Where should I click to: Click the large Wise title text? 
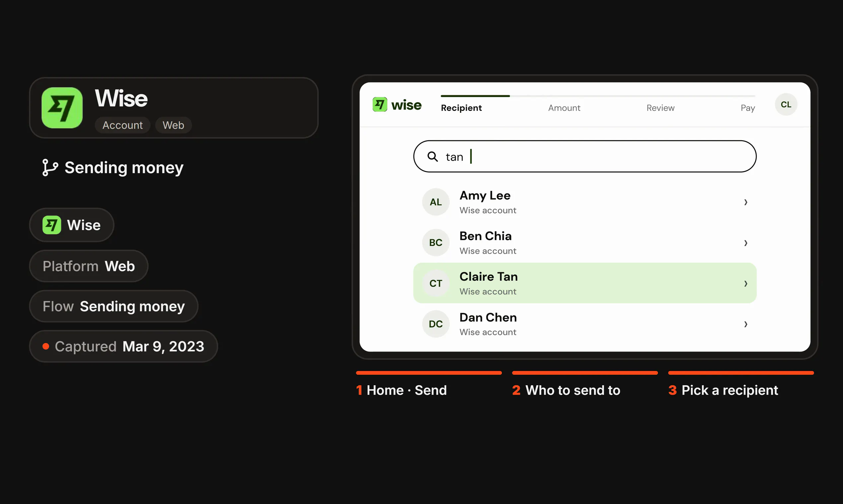pos(121,98)
